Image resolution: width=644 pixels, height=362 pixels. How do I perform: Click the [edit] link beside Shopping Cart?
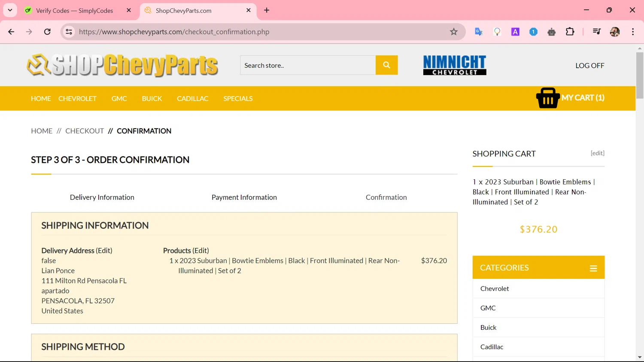point(598,153)
